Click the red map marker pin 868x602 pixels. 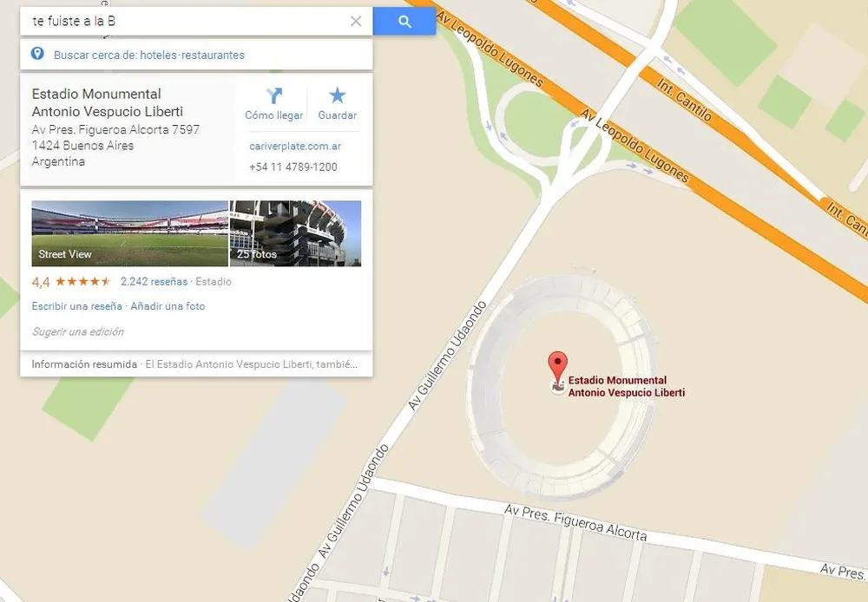(557, 366)
